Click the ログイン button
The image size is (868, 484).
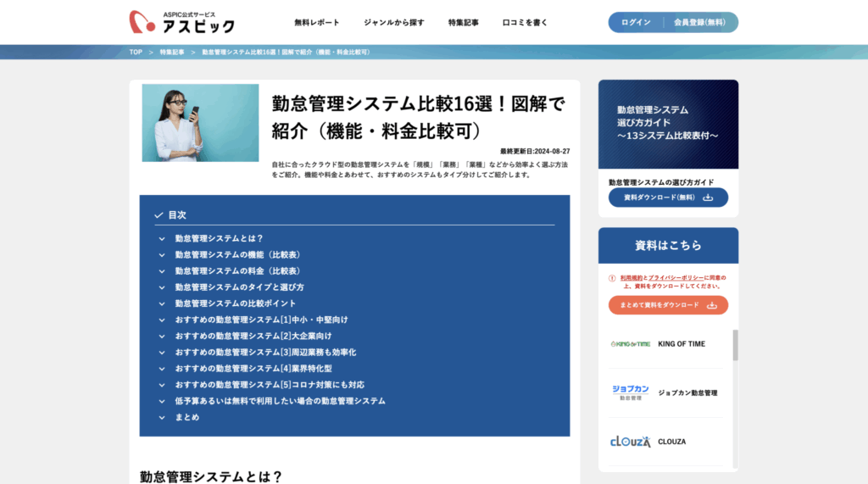coord(636,22)
